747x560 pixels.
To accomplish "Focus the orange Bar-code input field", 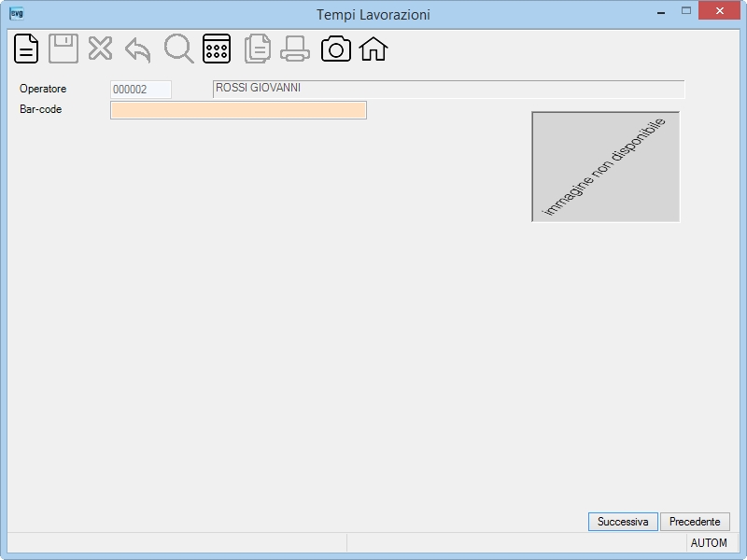I will click(238, 110).
